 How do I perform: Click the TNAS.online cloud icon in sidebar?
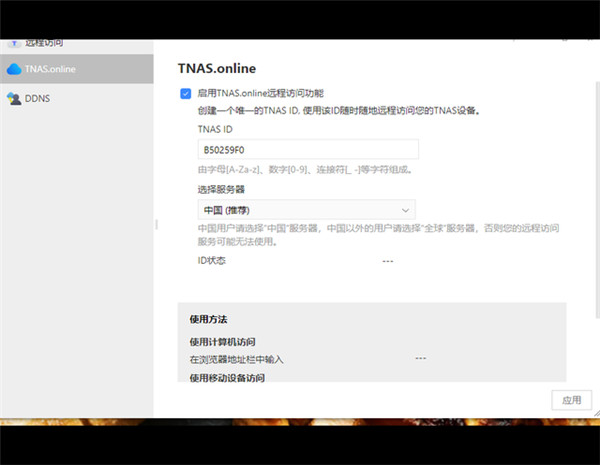click(14, 69)
